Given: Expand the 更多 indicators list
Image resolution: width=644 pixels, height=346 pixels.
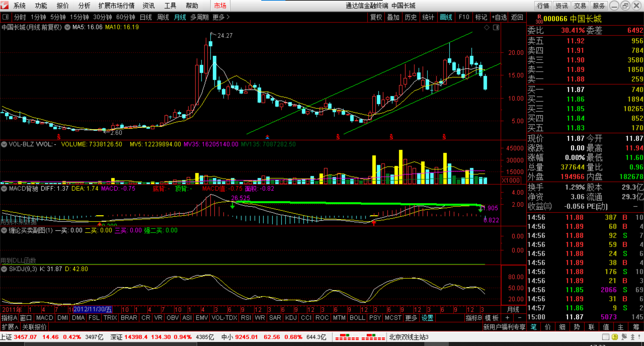Looking at the screenshot, I should coord(411,318).
